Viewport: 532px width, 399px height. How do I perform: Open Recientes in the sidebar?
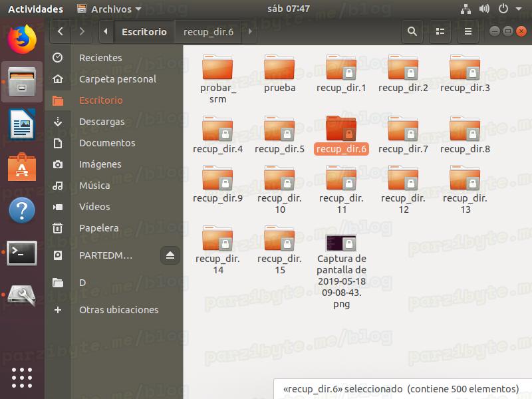coord(114,58)
